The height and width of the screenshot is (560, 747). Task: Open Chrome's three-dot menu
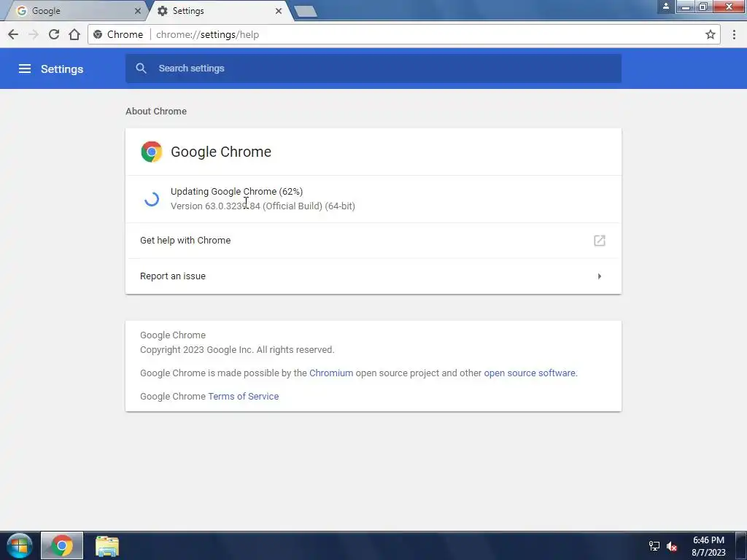click(734, 34)
